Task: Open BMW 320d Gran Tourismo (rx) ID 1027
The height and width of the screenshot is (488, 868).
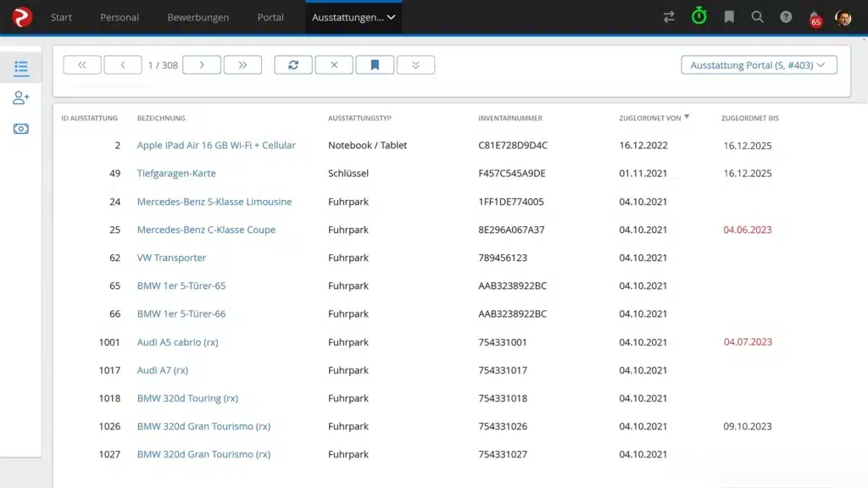Action: [x=203, y=454]
